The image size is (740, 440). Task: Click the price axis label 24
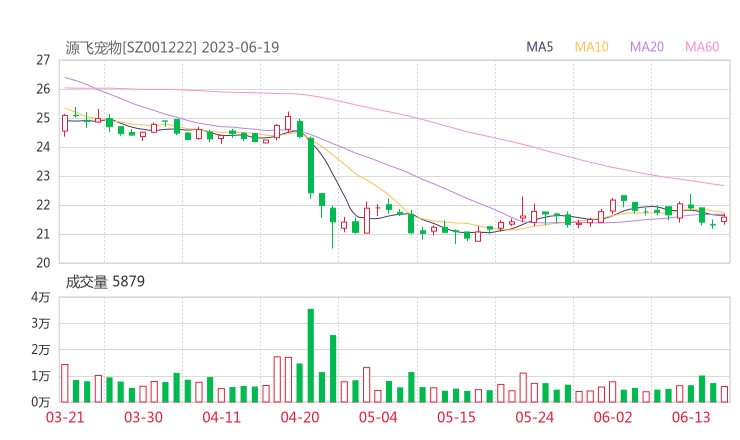tap(43, 147)
